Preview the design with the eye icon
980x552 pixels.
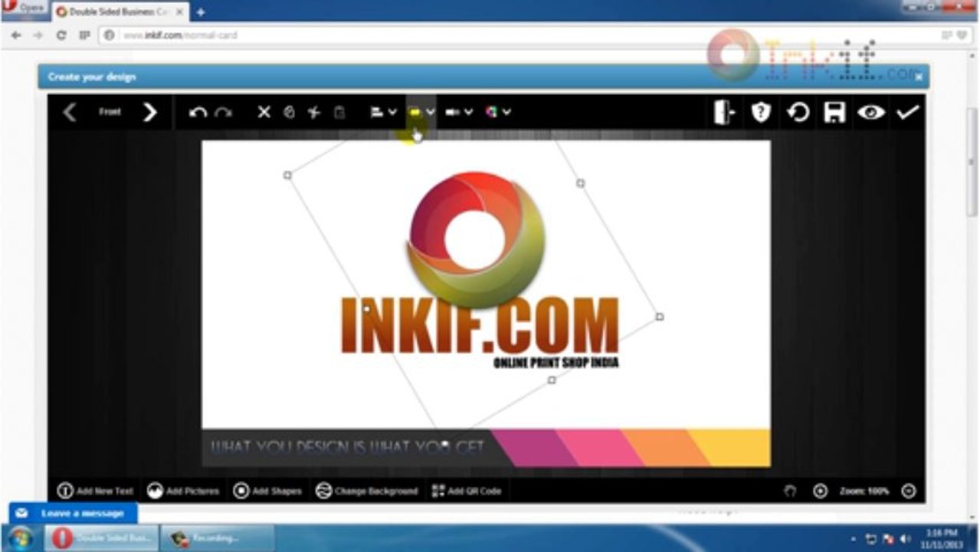point(870,112)
